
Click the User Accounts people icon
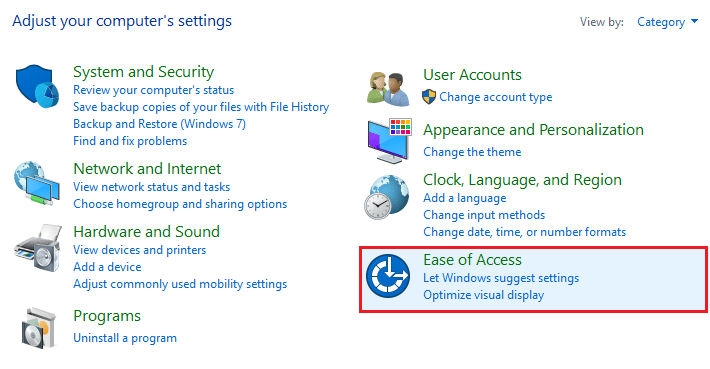[x=388, y=89]
